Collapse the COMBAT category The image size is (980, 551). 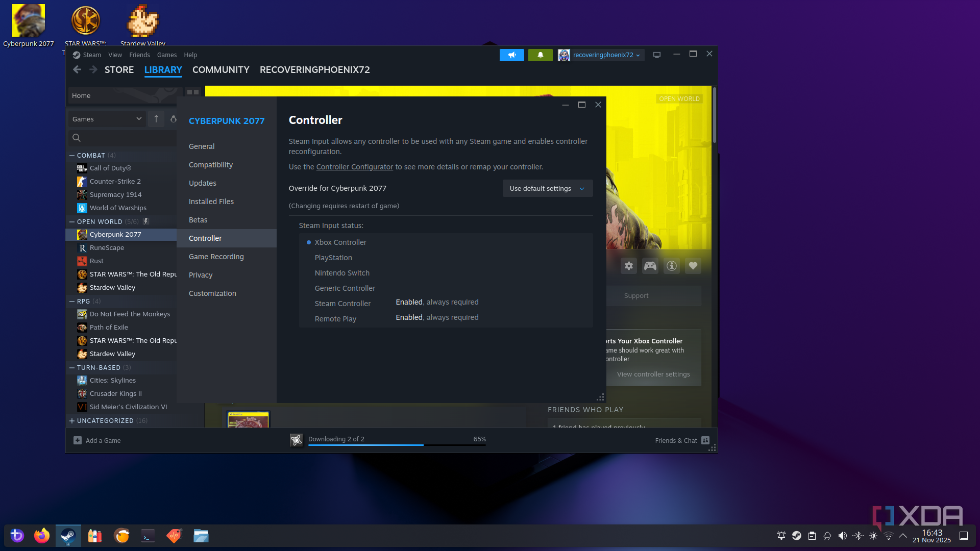(x=72, y=155)
